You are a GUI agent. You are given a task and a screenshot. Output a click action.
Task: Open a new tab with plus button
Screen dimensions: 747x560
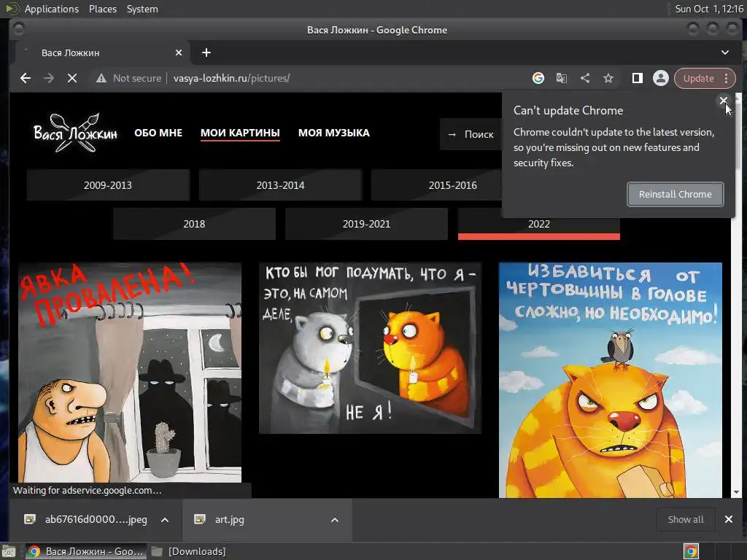[x=206, y=52]
